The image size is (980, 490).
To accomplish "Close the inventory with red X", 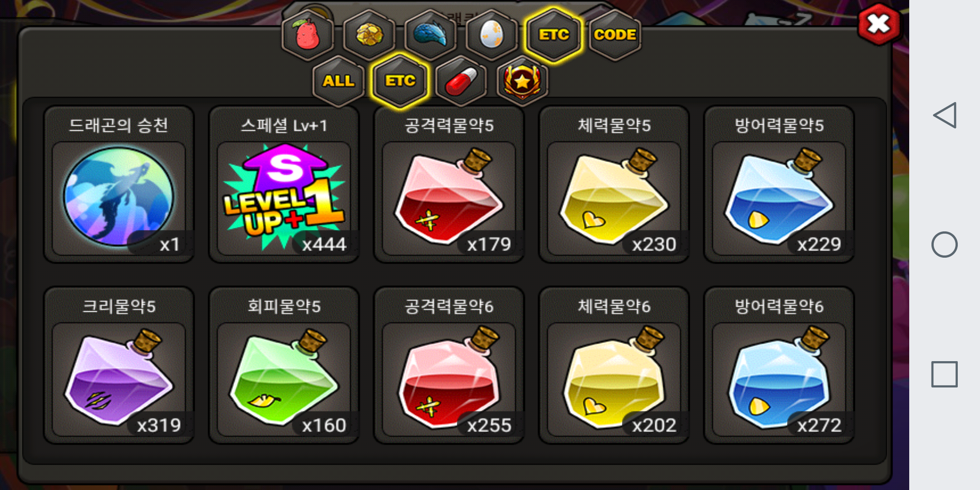I will click(x=879, y=24).
